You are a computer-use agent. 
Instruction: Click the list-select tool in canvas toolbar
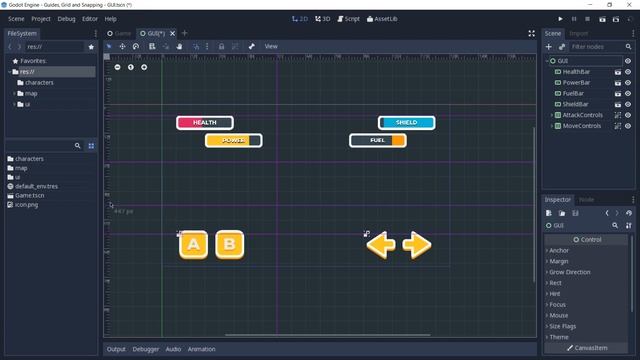coord(152,47)
